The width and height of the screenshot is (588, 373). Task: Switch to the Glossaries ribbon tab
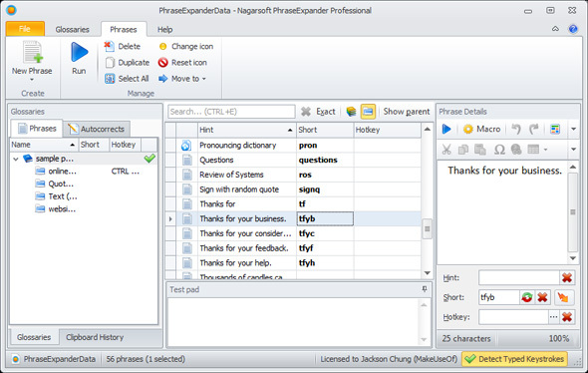tap(72, 29)
